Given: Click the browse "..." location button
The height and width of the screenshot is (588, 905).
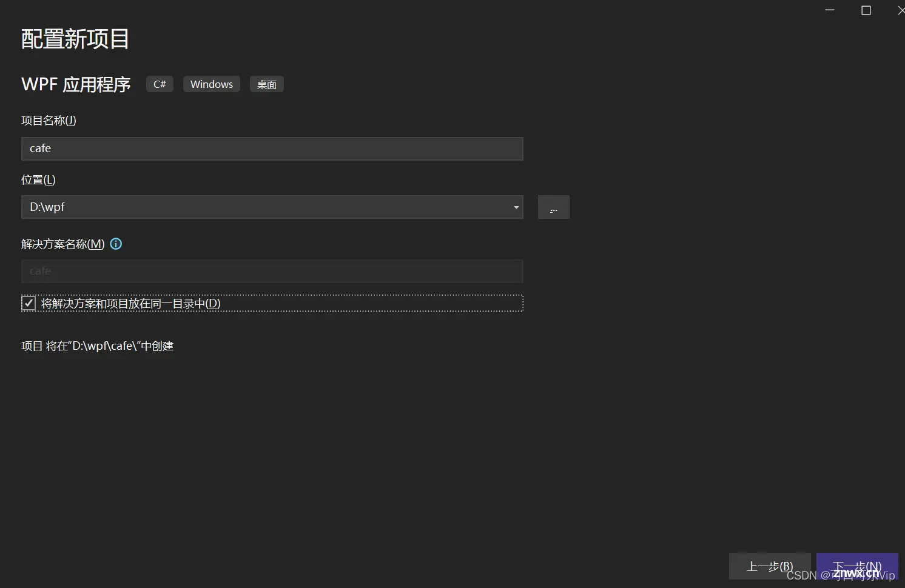Looking at the screenshot, I should (553, 207).
